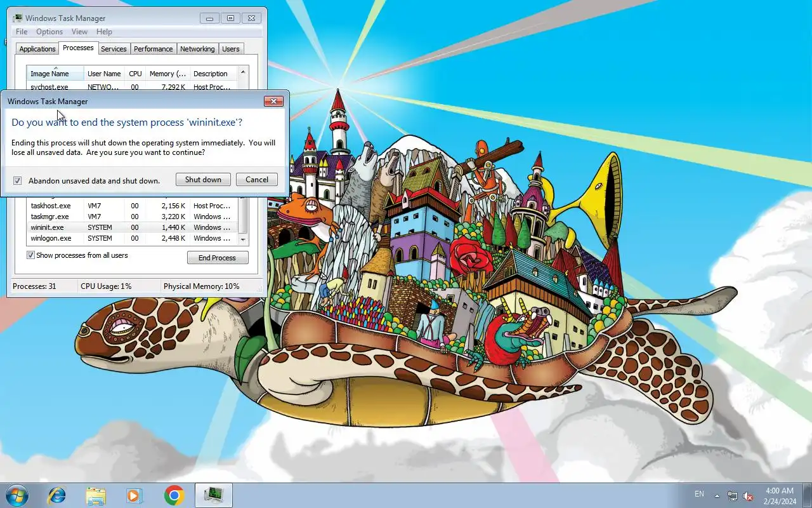812x508 pixels.
Task: Click memory value 7,292 K
Action: pos(173,87)
